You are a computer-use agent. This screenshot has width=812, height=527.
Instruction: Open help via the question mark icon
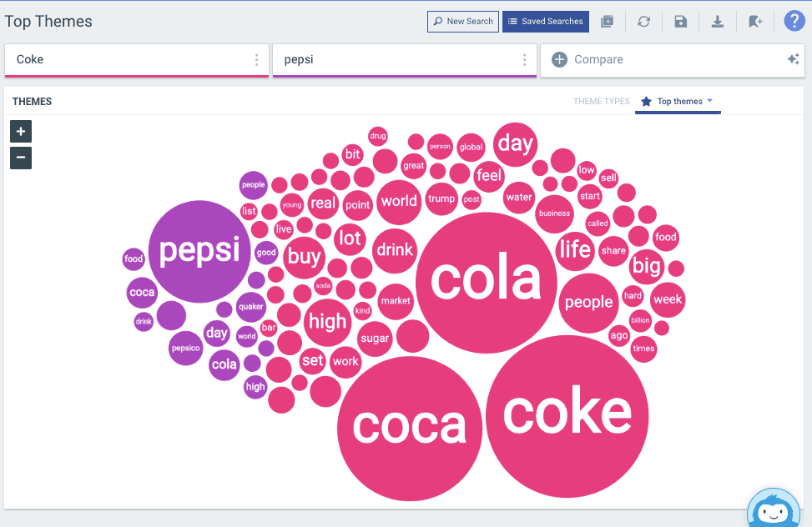794,22
